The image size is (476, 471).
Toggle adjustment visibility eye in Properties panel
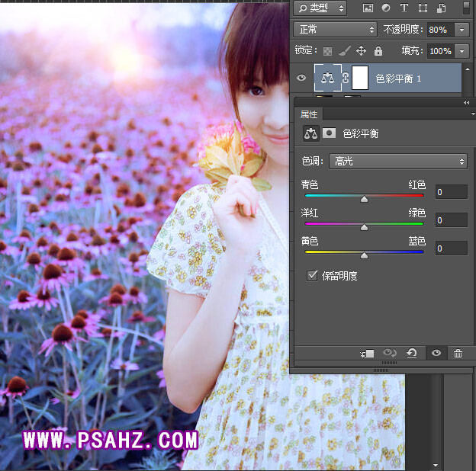click(x=436, y=354)
